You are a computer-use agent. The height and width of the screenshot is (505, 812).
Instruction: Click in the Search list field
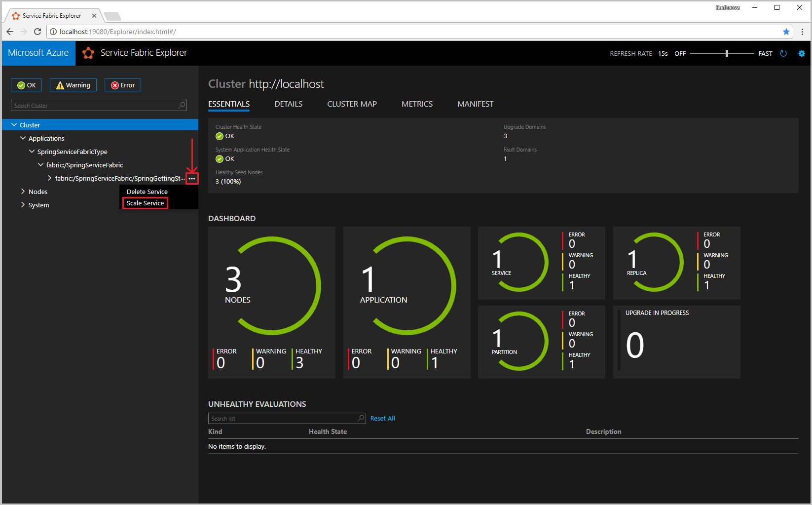click(287, 418)
